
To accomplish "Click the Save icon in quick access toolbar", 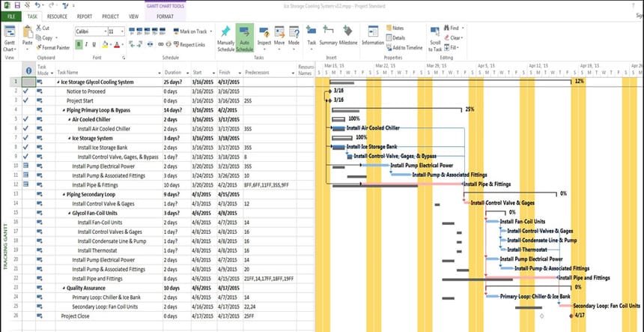I will [17, 5].
